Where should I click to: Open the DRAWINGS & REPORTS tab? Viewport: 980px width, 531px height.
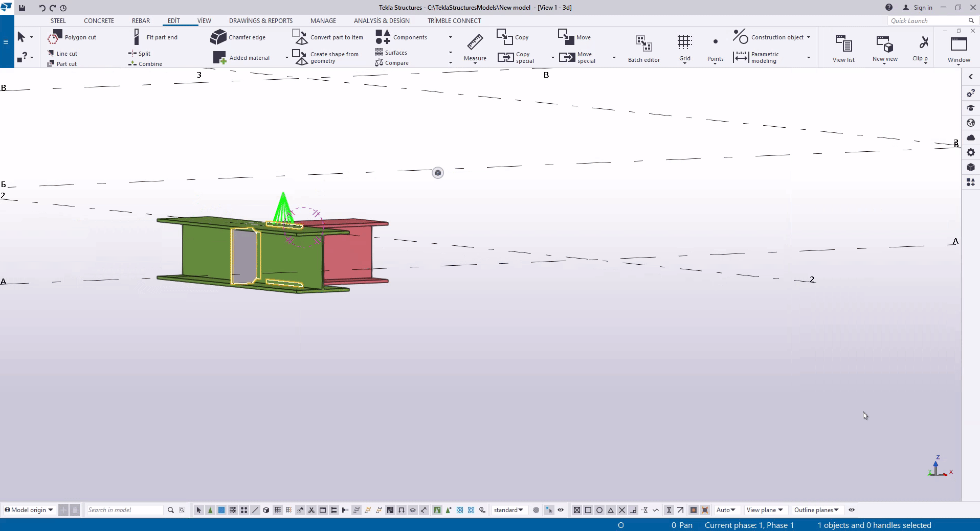261,21
